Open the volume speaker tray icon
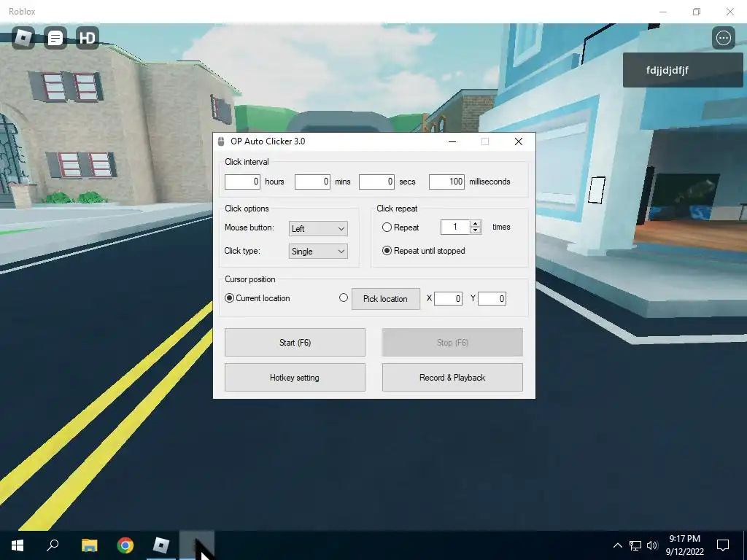This screenshot has width=747, height=560. pyautogui.click(x=652, y=545)
